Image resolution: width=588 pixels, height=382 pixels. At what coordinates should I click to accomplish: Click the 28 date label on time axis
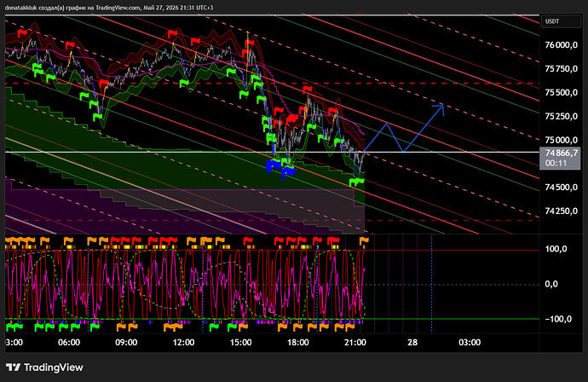(412, 343)
